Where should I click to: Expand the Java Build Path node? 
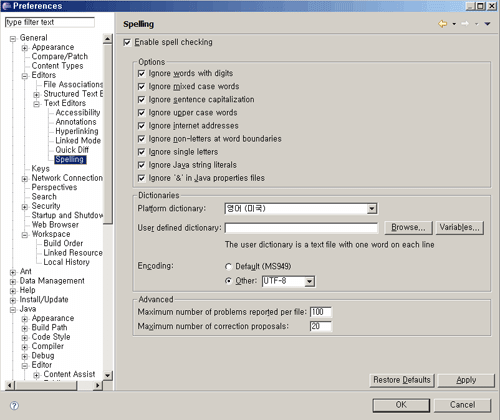pyautogui.click(x=25, y=328)
